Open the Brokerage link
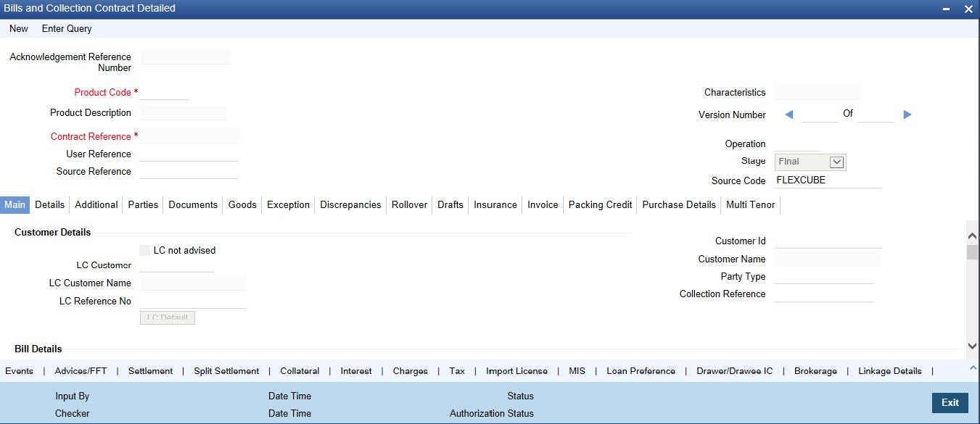The height and width of the screenshot is (424, 980). coord(815,370)
